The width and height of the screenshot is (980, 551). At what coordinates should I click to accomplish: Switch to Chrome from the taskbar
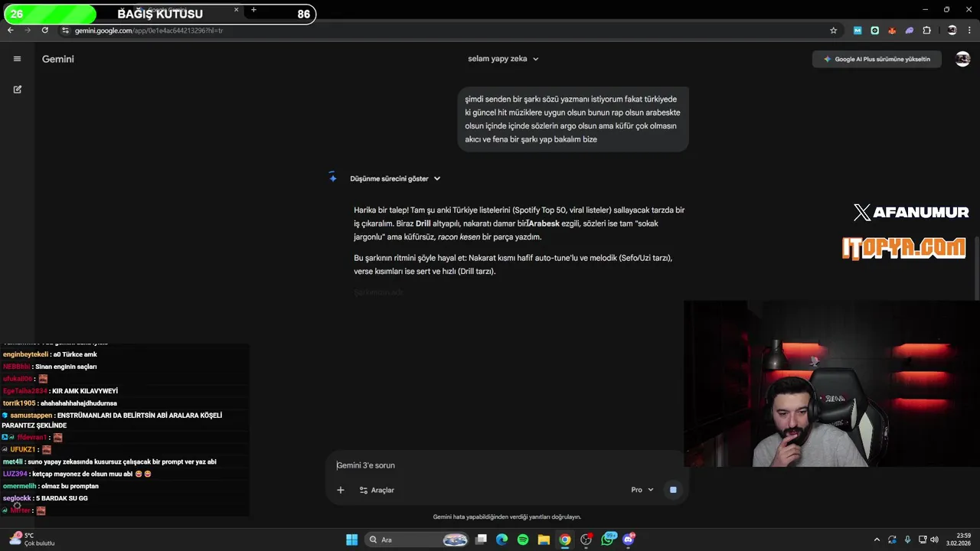tap(564, 540)
